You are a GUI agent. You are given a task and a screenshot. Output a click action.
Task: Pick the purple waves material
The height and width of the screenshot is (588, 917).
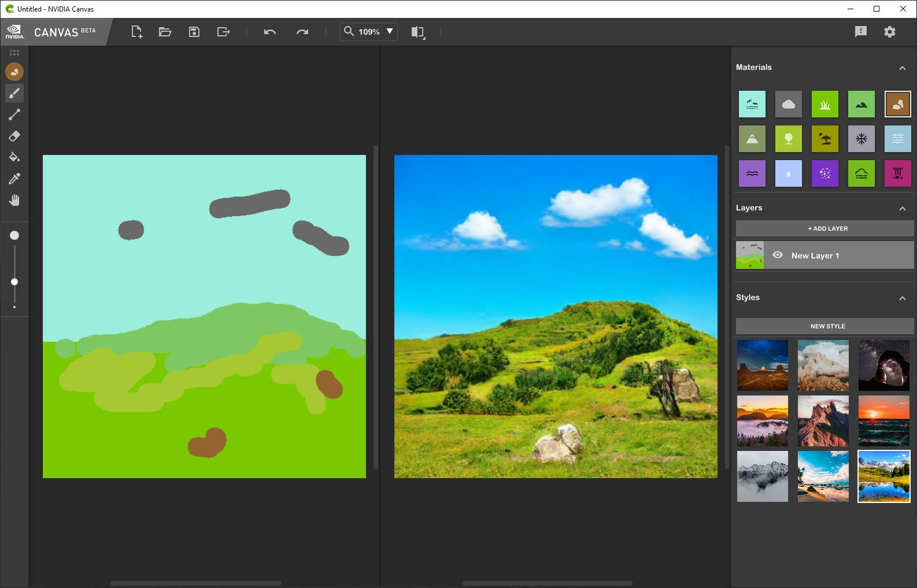tap(752, 173)
